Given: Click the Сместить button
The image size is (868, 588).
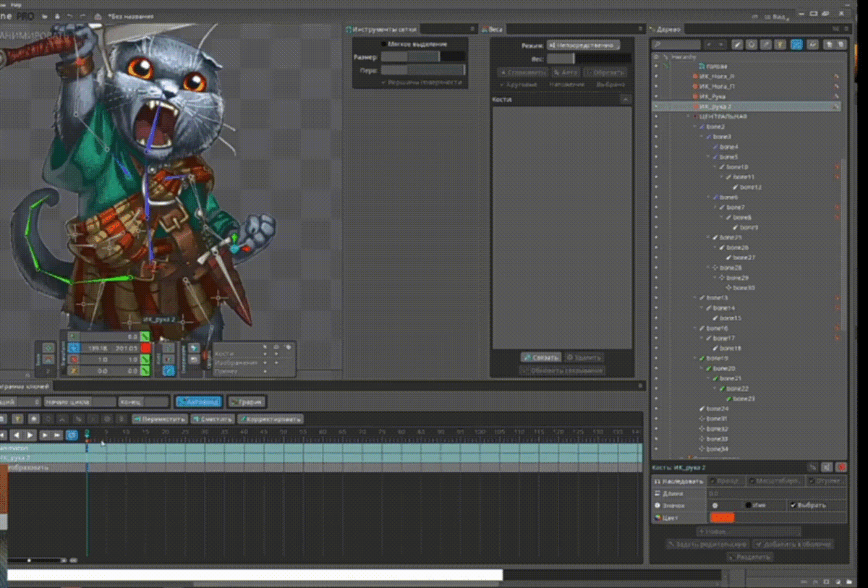Looking at the screenshot, I should pyautogui.click(x=213, y=419).
